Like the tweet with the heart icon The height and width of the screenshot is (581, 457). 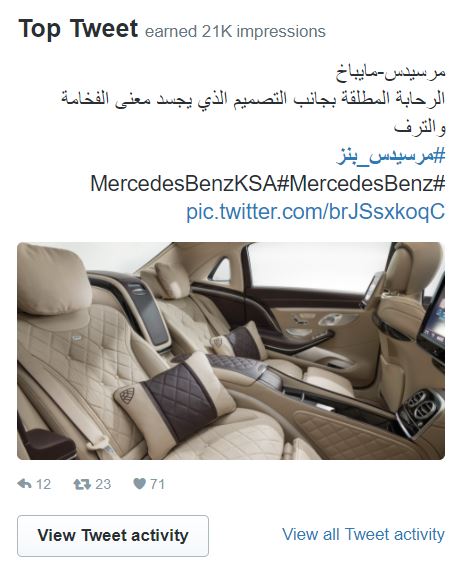[139, 484]
